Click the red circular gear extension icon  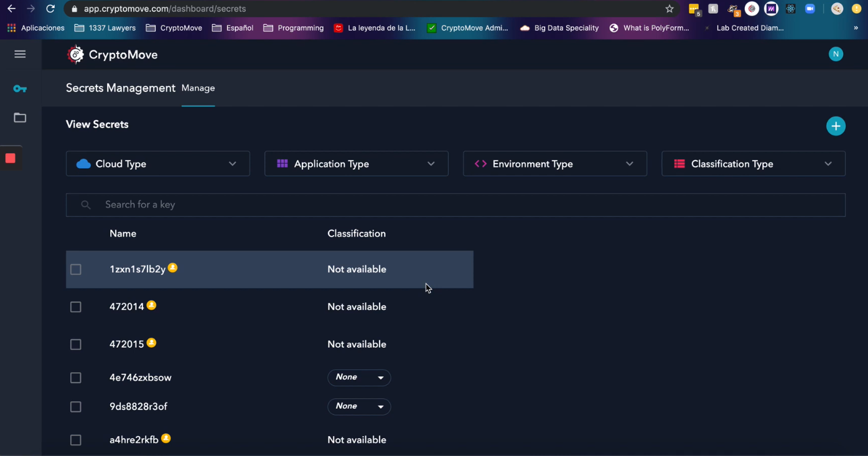tap(752, 9)
